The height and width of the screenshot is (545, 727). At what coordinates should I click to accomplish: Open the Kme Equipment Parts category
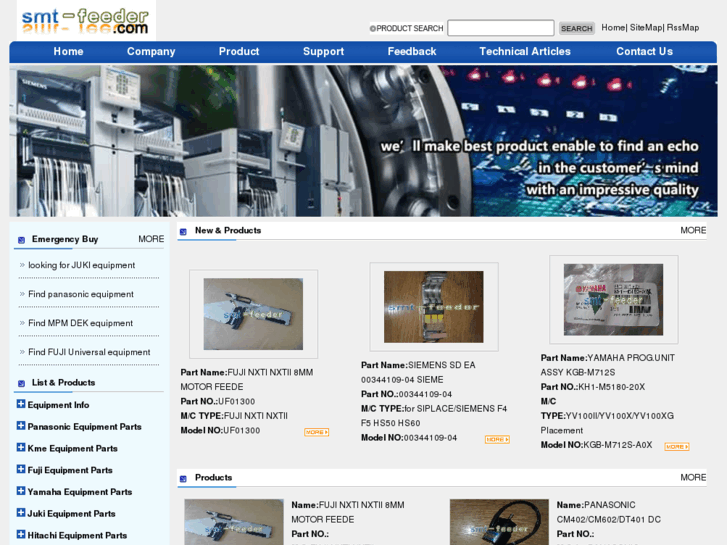tap(72, 449)
